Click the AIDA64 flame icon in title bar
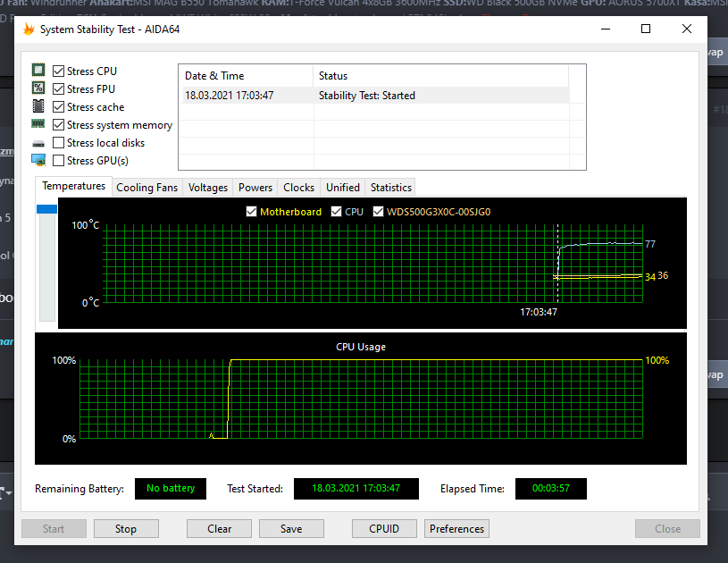This screenshot has height=563, width=728. (x=29, y=29)
